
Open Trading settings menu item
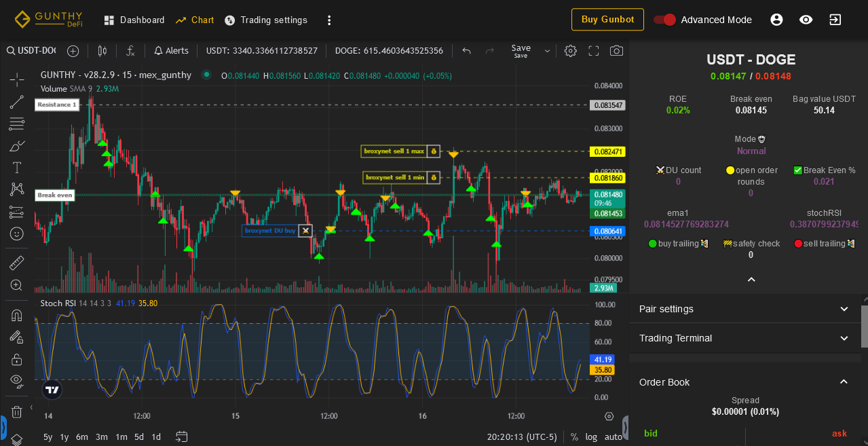pos(266,20)
